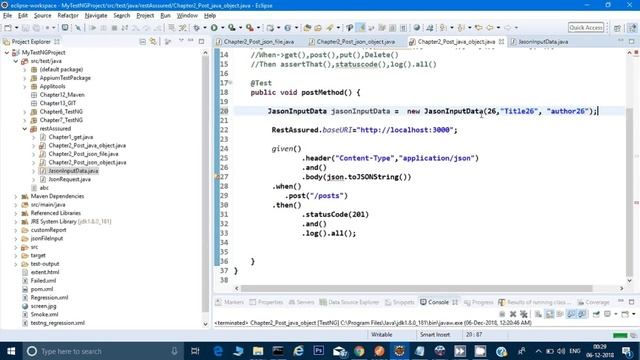This screenshot has height=360, width=640.
Task: Select extent.html in Project Explorer
Action: [44, 273]
